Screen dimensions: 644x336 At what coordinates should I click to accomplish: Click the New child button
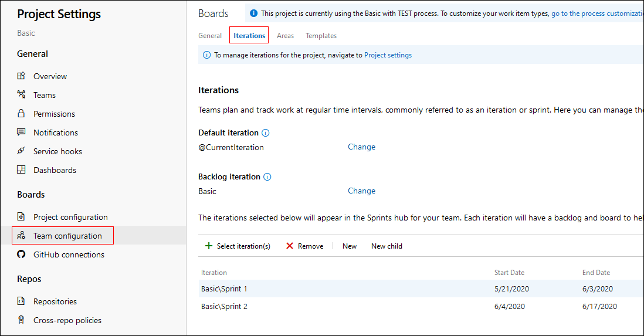387,246
